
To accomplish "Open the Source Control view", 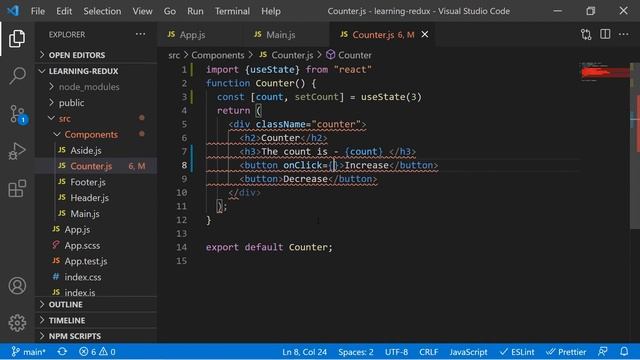I will point(17,114).
